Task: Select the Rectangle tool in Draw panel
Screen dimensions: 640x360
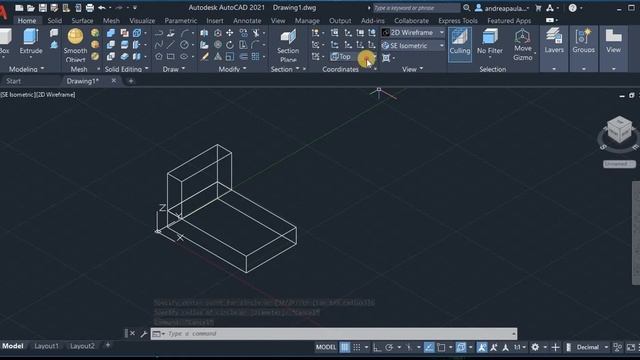Action: [171, 56]
